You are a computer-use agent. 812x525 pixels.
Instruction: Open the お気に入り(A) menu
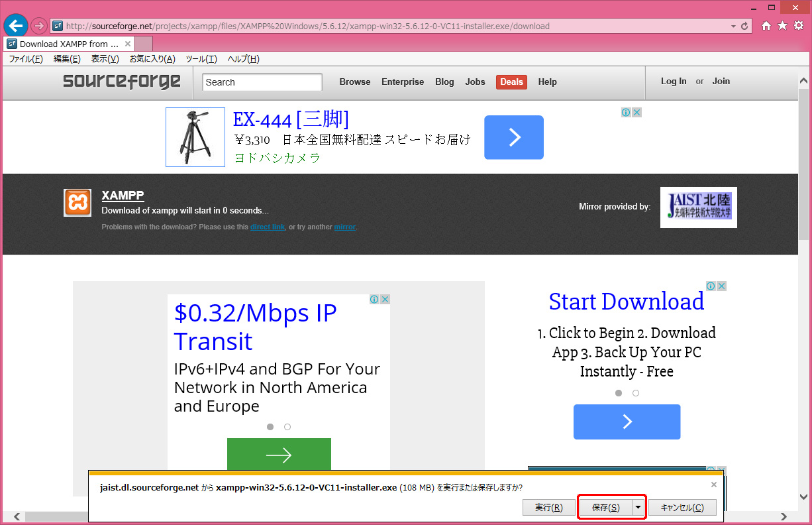(152, 59)
